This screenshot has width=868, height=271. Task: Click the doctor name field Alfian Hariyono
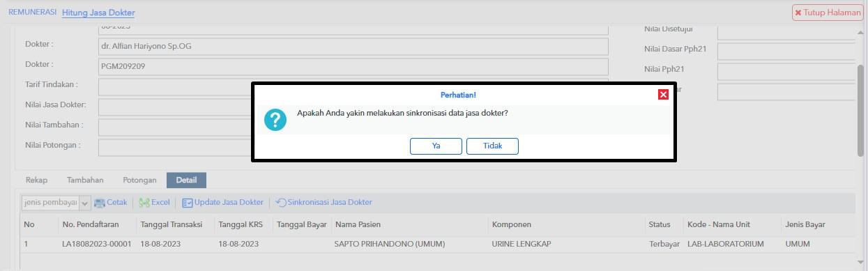point(353,47)
